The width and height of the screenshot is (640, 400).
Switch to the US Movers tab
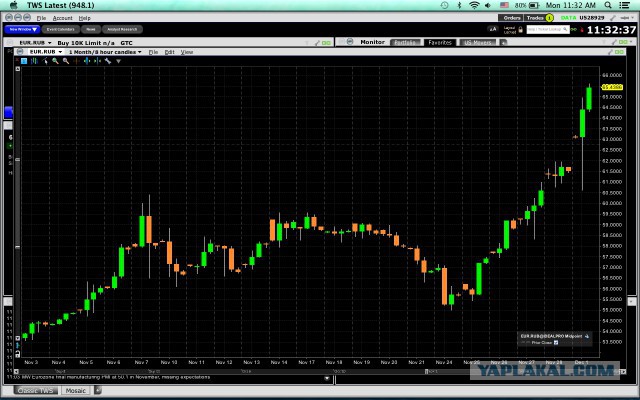(x=478, y=42)
